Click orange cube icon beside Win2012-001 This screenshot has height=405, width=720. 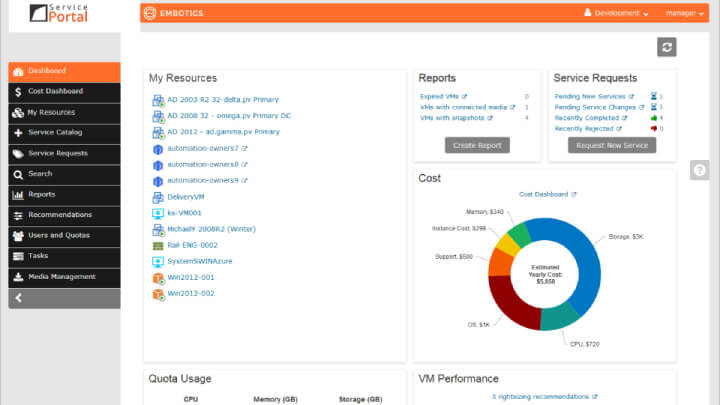coord(158,278)
